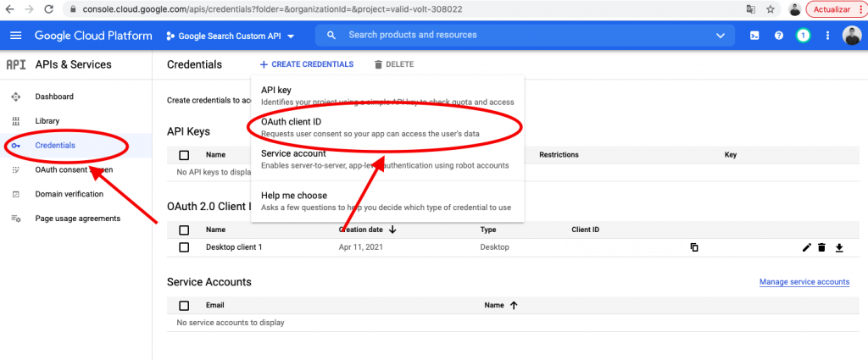
Task: Click the CREATE CREDENTIALS button
Action: pyautogui.click(x=307, y=64)
